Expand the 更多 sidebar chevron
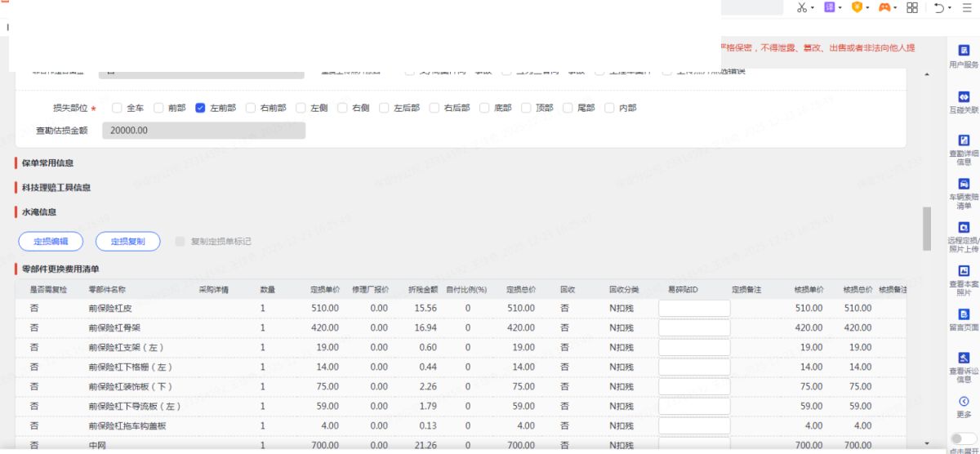 (x=964, y=402)
